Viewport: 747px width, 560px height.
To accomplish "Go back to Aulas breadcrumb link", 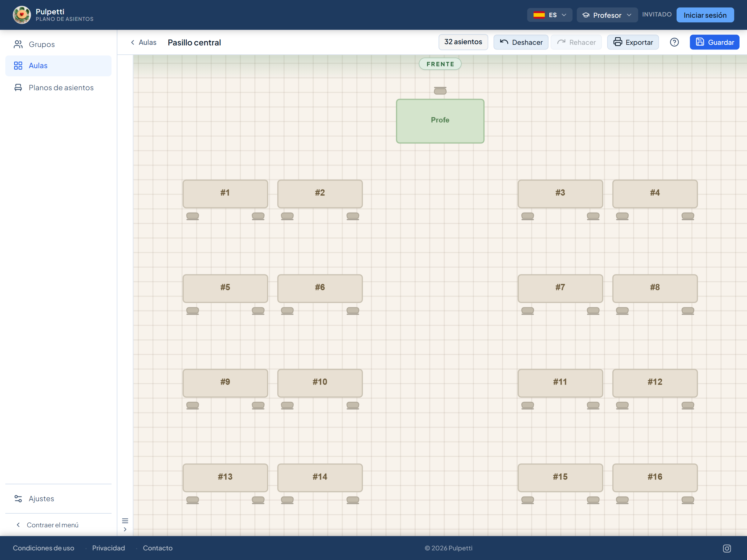I will point(143,42).
